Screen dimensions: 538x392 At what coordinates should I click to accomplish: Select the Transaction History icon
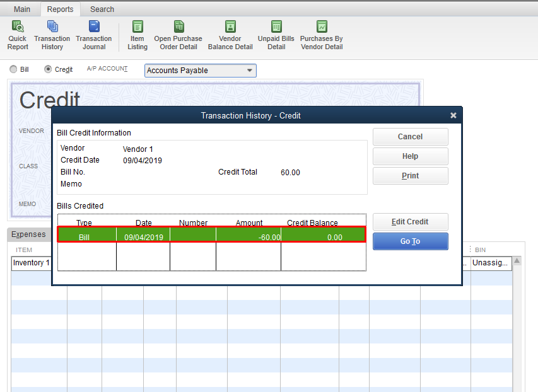tap(52, 35)
